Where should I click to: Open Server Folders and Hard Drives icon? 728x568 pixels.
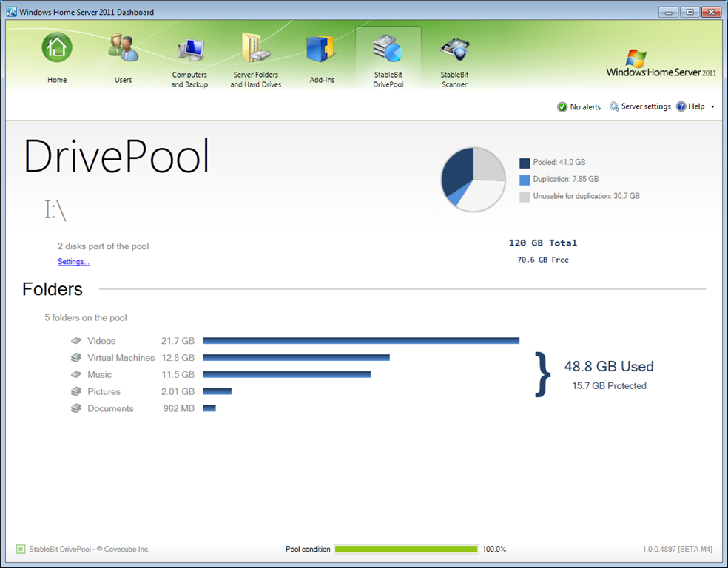click(x=256, y=47)
